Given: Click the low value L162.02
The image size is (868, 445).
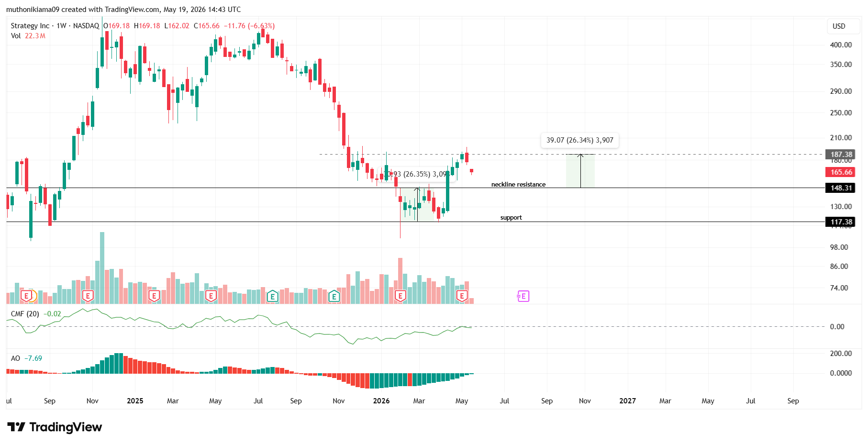Looking at the screenshot, I should (177, 26).
